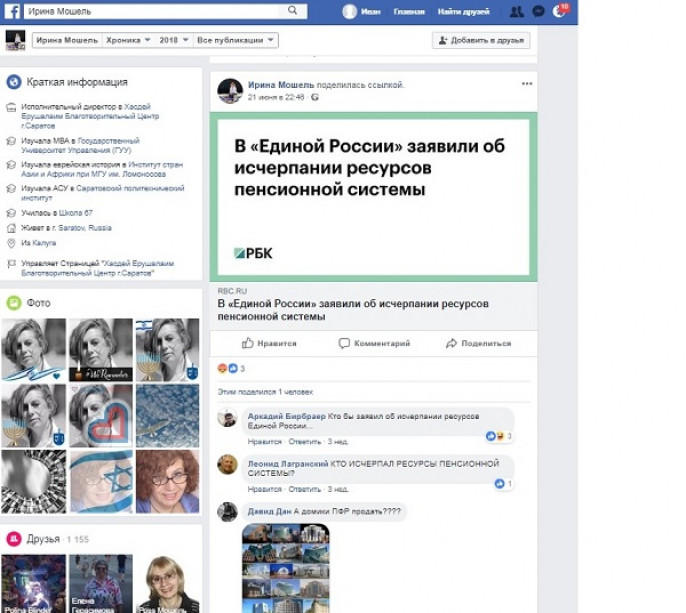The image size is (686, 613).
Task: Click Аркадий Бирбраер name link
Action: 287,416
